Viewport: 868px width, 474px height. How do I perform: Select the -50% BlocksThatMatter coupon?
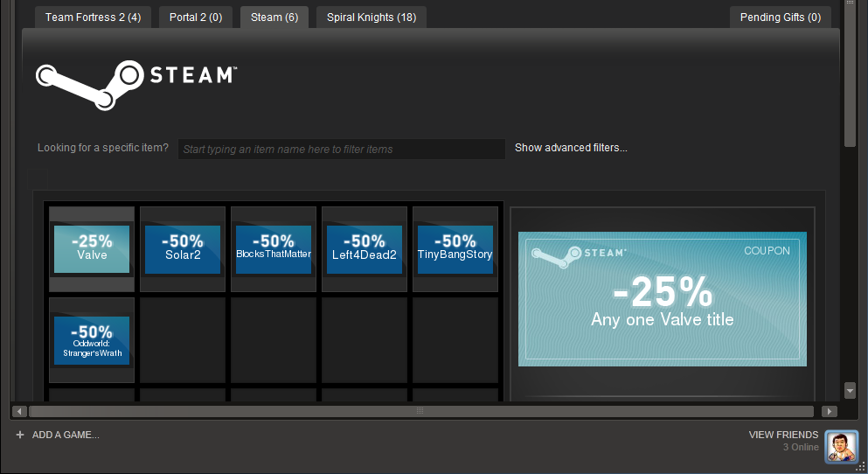pyautogui.click(x=274, y=249)
